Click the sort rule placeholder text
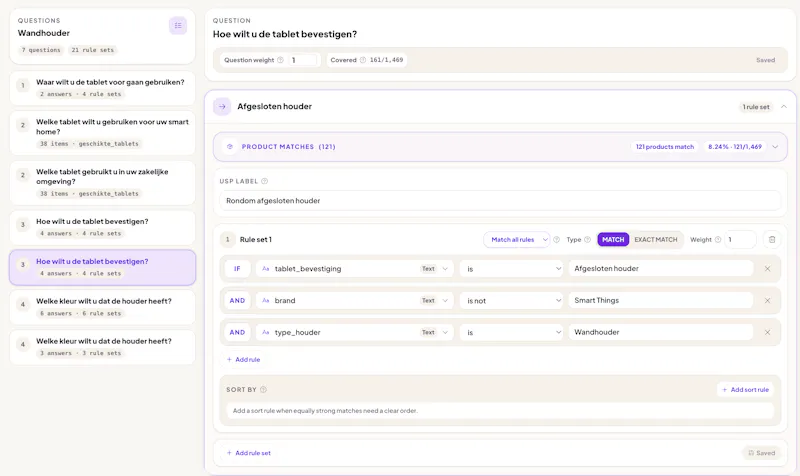This screenshot has width=800, height=476. click(x=325, y=411)
